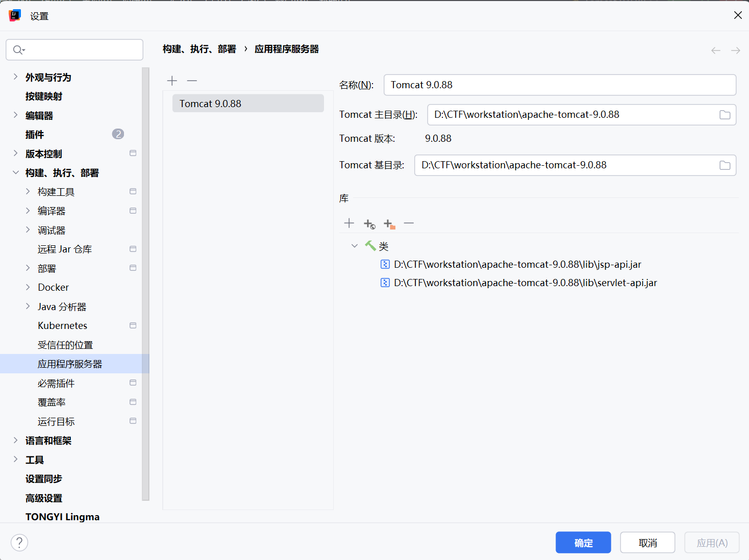The image size is (749, 560).
Task: Click the project-level marker beside 运行目标
Action: click(x=133, y=421)
